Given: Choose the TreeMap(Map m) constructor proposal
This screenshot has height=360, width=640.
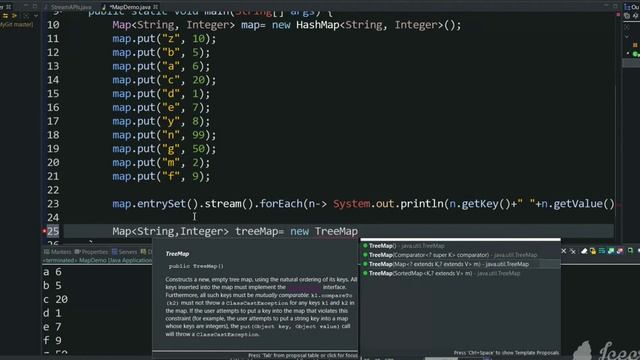Looking at the screenshot, I should 460,264.
